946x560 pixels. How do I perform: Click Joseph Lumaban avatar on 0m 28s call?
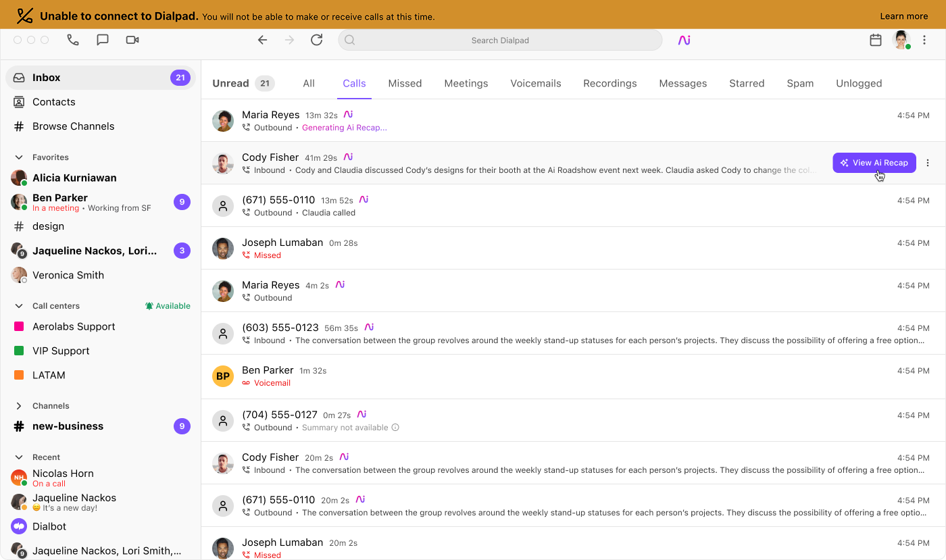coord(223,249)
